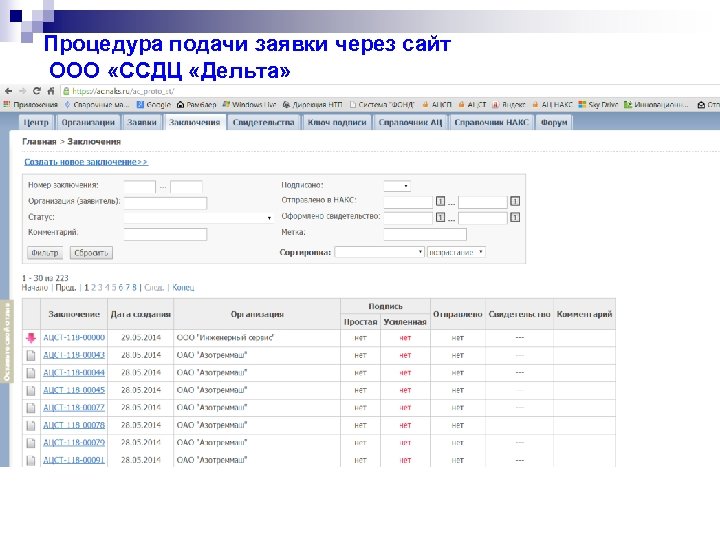This screenshot has height=540, width=720.
Task: Expand the Статус dropdown
Action: click(x=199, y=218)
